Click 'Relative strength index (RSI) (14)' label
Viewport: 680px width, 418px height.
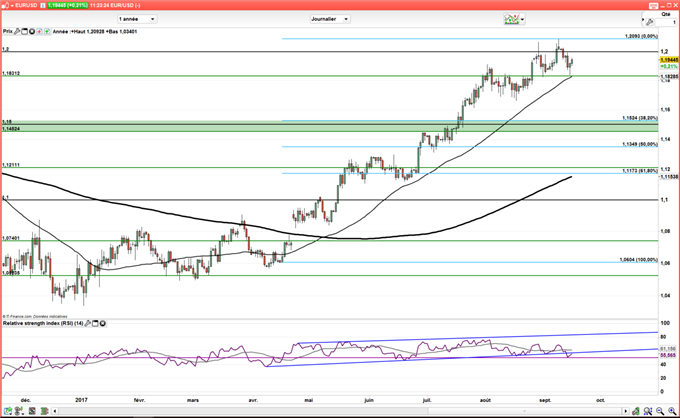pyautogui.click(x=43, y=323)
